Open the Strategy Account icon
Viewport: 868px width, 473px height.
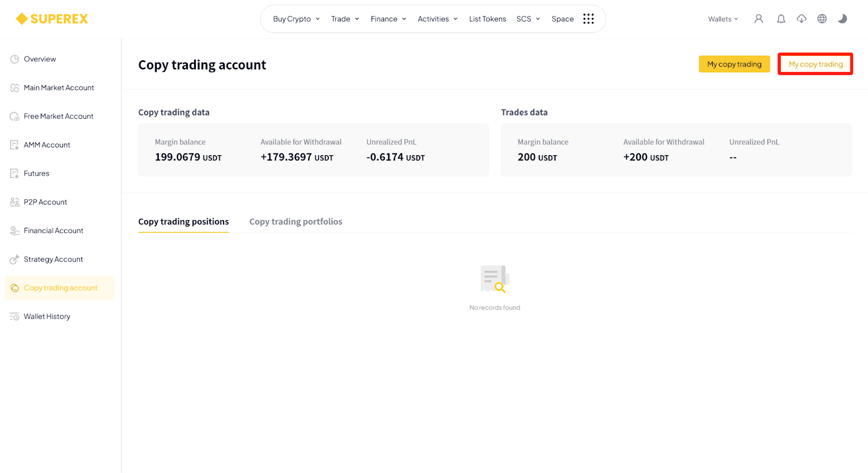(x=15, y=259)
